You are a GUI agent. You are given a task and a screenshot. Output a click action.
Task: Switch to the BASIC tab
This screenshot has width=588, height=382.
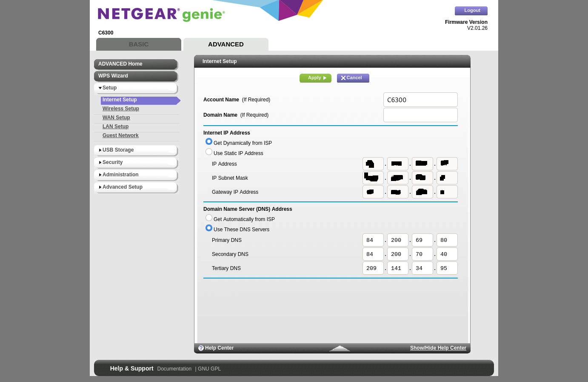pos(139,44)
